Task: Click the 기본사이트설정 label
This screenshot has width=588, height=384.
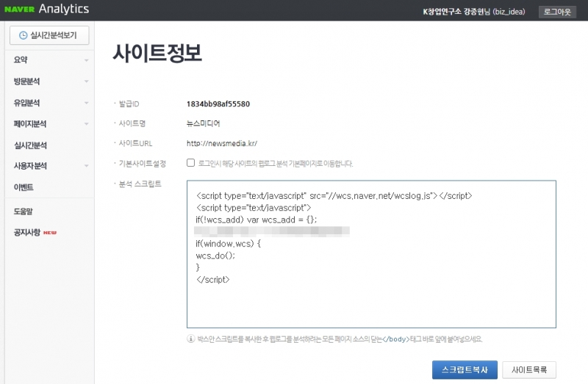Action: 142,163
